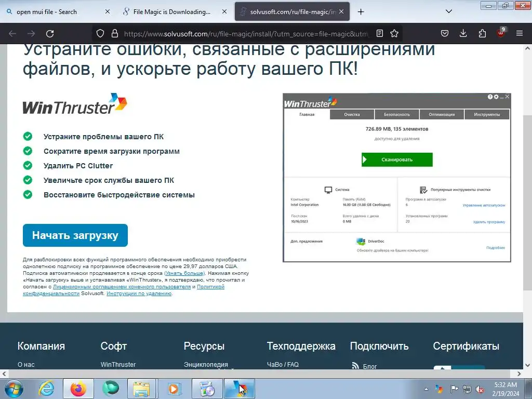The width and height of the screenshot is (532, 399).
Task: Open 'Лицензионным соглашением конечного пользователя' link
Action: (x=122, y=287)
